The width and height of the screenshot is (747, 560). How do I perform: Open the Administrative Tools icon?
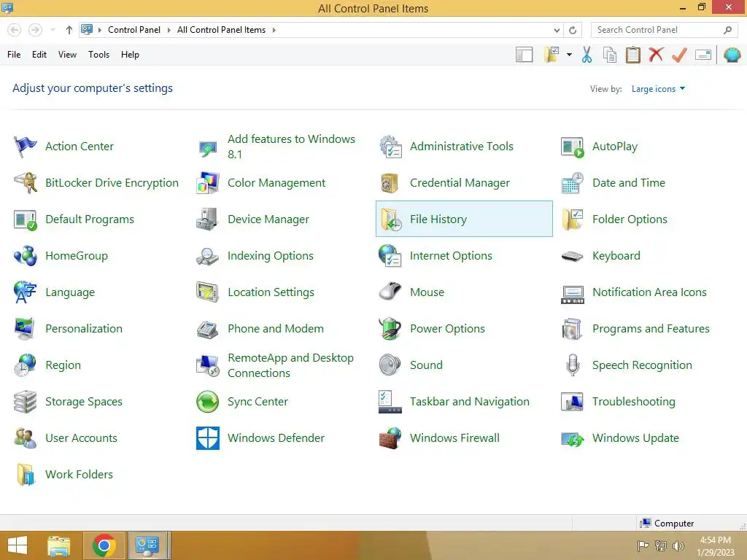pyautogui.click(x=390, y=147)
